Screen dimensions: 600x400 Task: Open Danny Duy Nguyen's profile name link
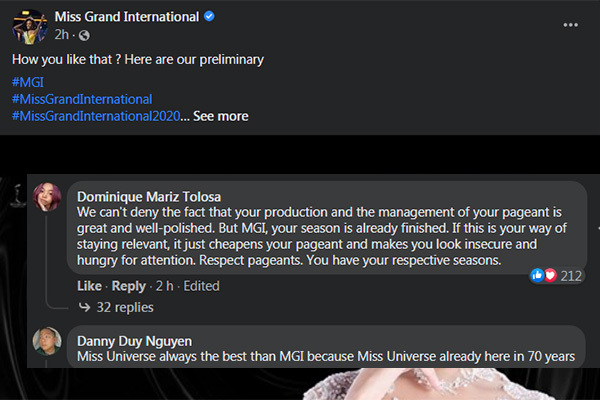point(137,340)
